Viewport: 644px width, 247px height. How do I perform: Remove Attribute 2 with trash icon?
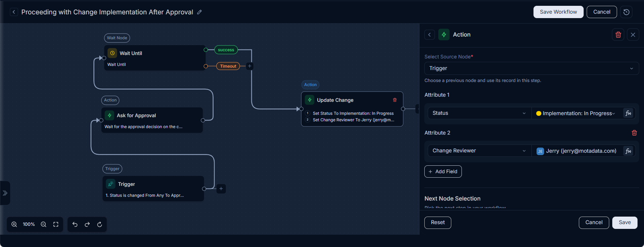(x=634, y=133)
